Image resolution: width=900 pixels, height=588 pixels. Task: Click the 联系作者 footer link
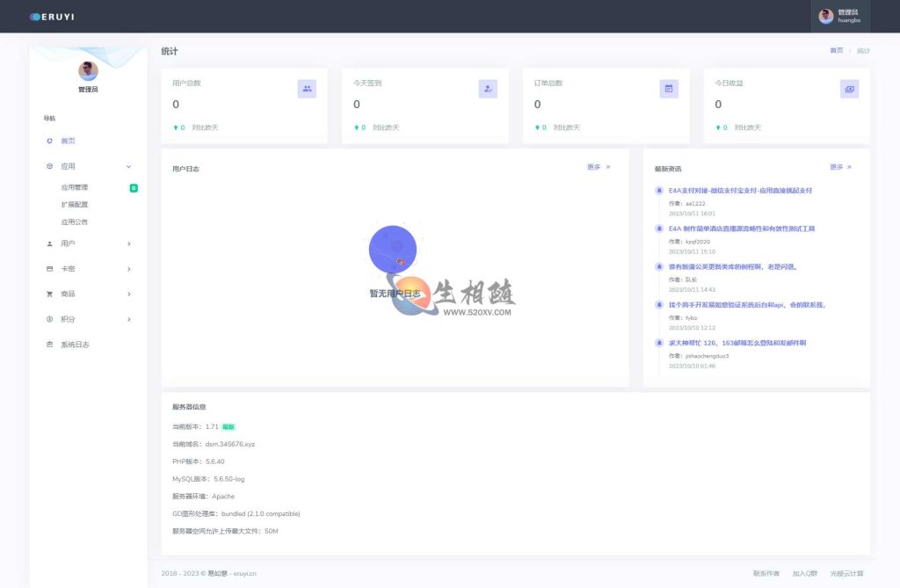tap(766, 573)
